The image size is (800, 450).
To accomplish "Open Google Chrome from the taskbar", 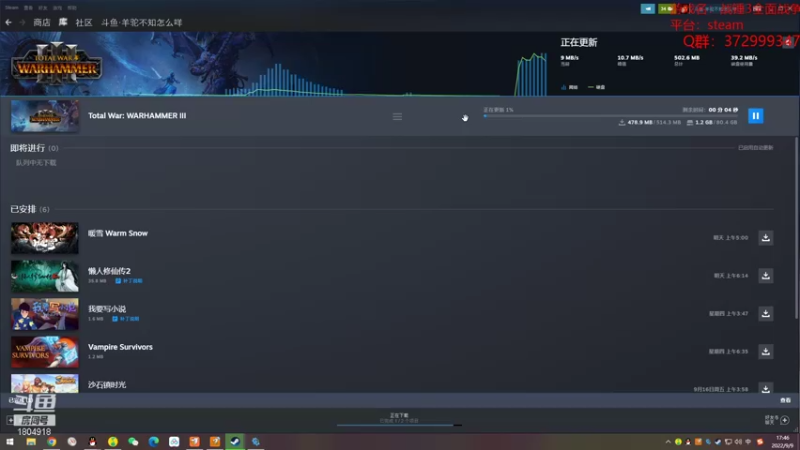I will click(x=52, y=441).
